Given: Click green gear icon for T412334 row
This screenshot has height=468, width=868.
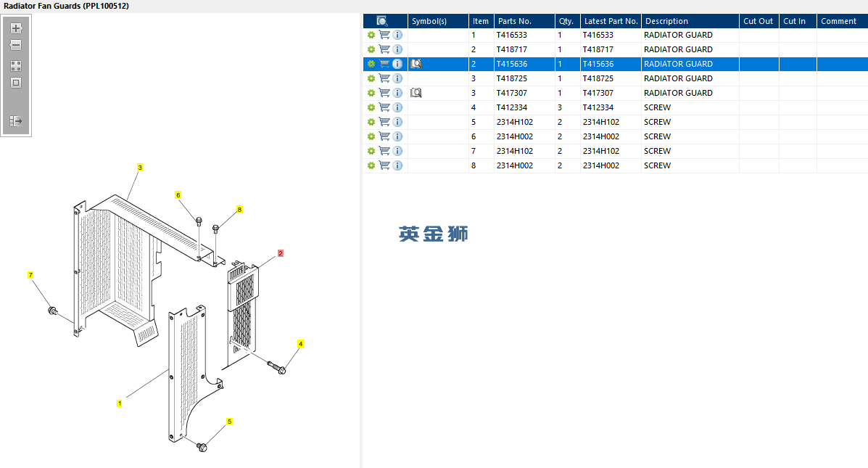Looking at the screenshot, I should click(x=371, y=107).
